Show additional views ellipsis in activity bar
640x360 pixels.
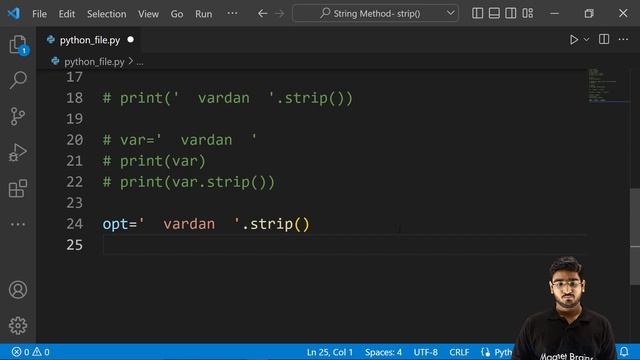coord(18,224)
